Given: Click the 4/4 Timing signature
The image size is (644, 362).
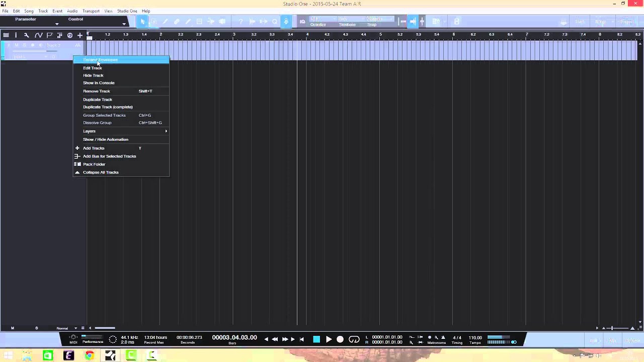Looking at the screenshot, I should coord(457,338).
